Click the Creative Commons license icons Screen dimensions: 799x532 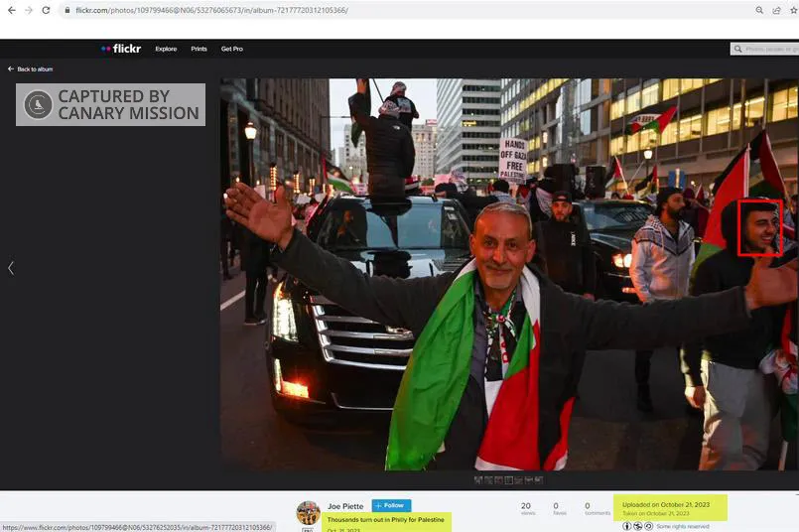click(638, 526)
